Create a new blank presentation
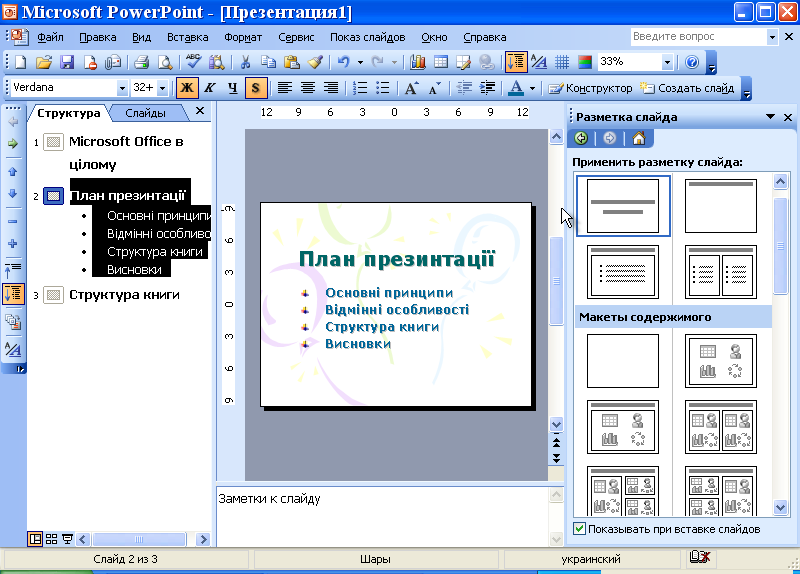The width and height of the screenshot is (800, 574). coord(20,62)
